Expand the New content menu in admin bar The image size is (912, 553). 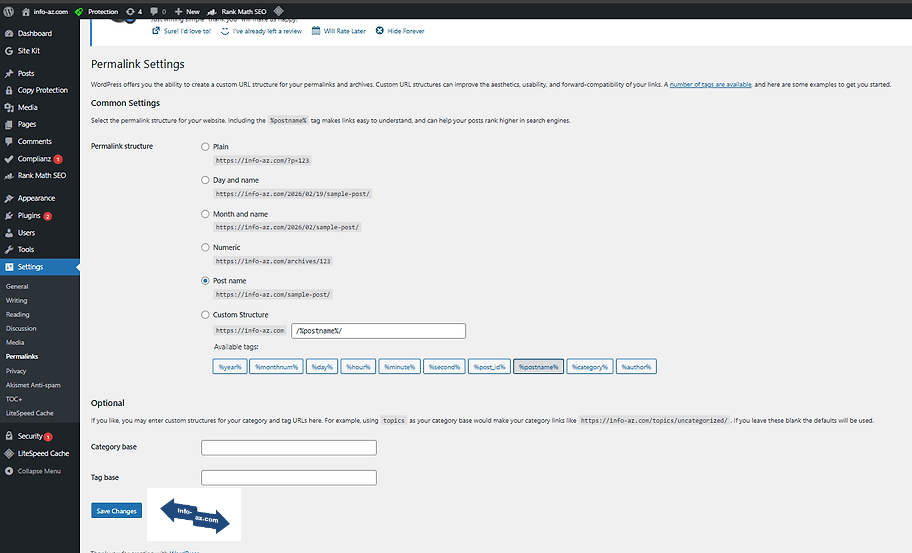point(186,11)
